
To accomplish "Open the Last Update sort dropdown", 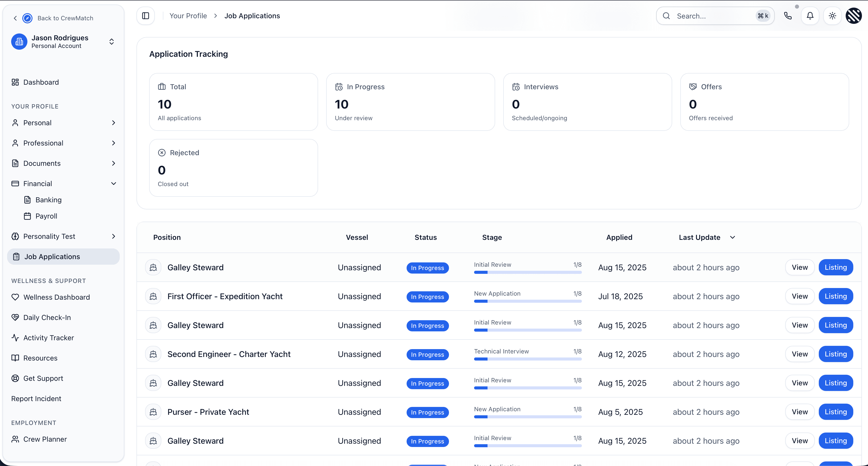I will point(733,237).
